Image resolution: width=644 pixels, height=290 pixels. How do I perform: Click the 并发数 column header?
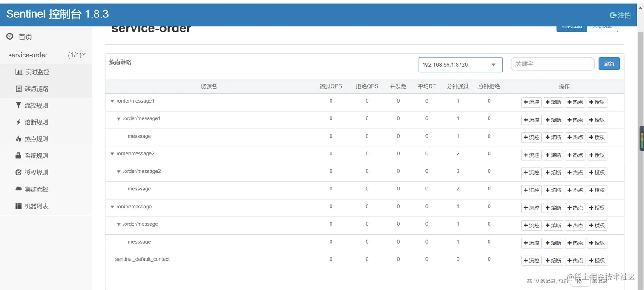point(398,86)
